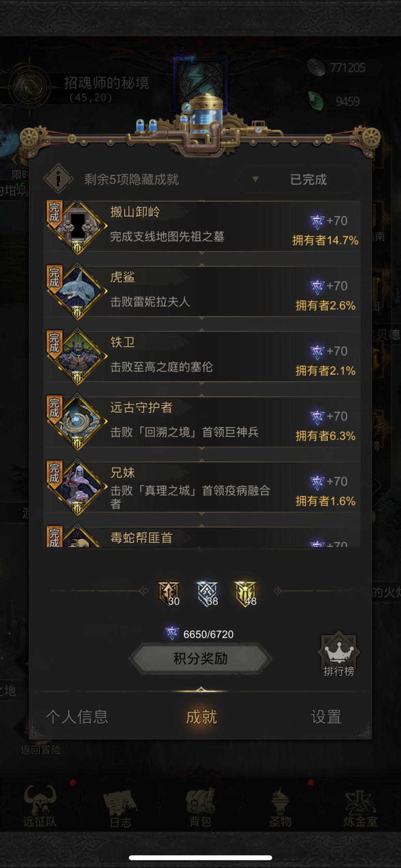401x868 pixels.
Task: Open the 远古守护者 achievement icon
Action: coord(77,422)
